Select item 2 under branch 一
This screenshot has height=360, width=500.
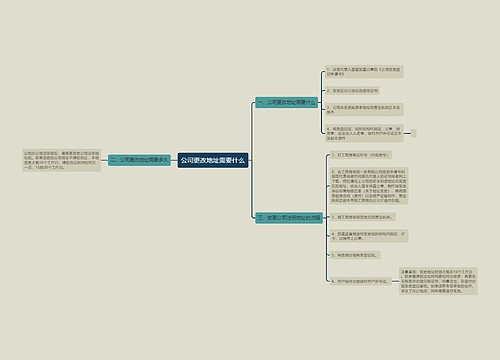(352, 90)
